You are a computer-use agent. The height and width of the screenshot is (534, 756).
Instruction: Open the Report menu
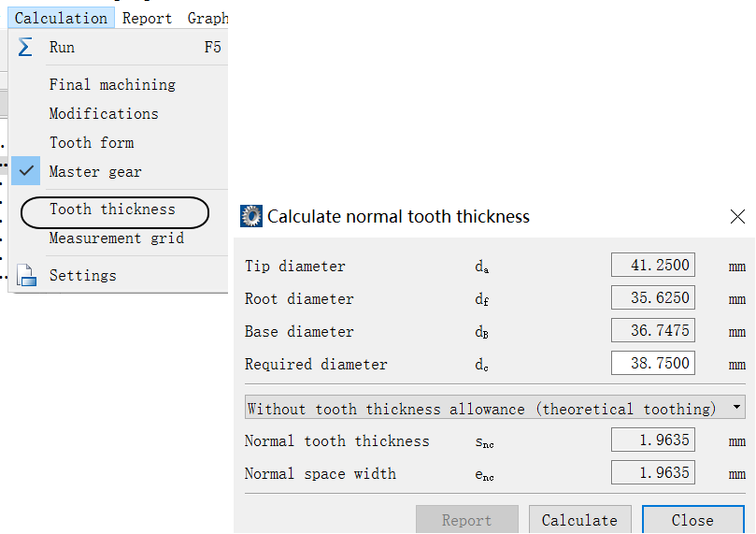pyautogui.click(x=147, y=18)
